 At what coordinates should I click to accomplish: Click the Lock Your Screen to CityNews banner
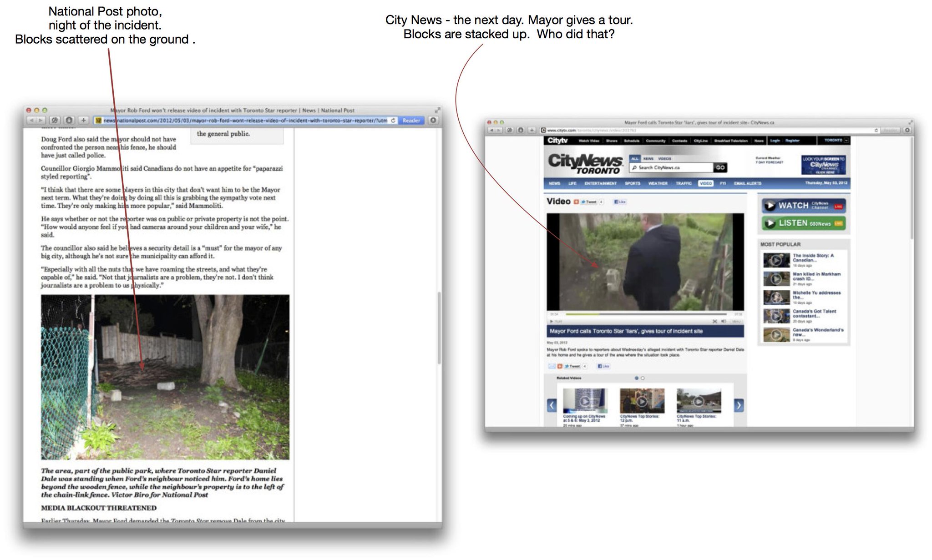tap(823, 165)
